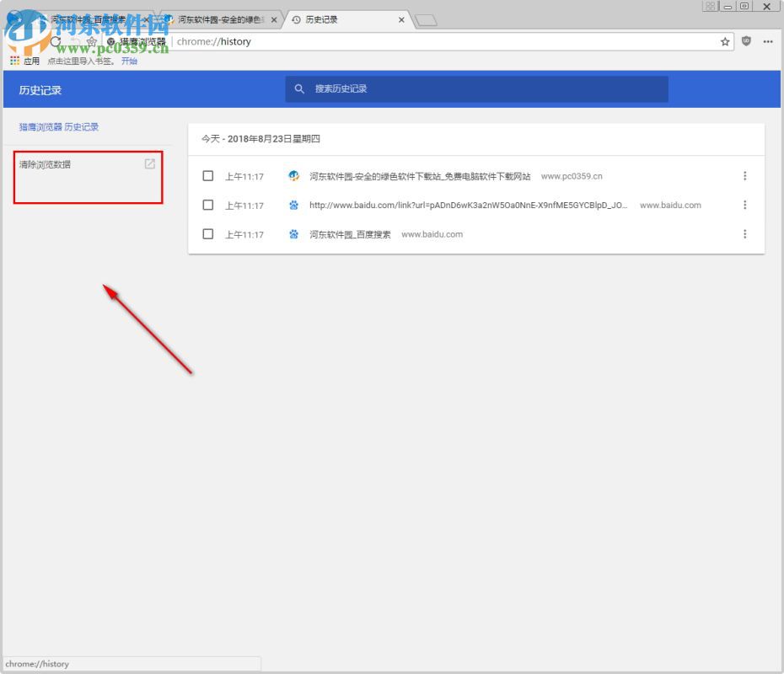Click the search magnifier icon in history bar

[299, 89]
